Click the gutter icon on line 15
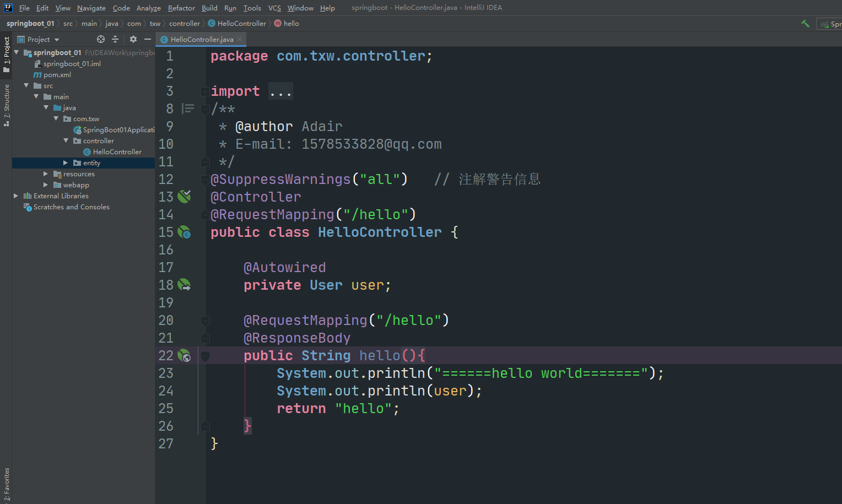 coord(184,232)
